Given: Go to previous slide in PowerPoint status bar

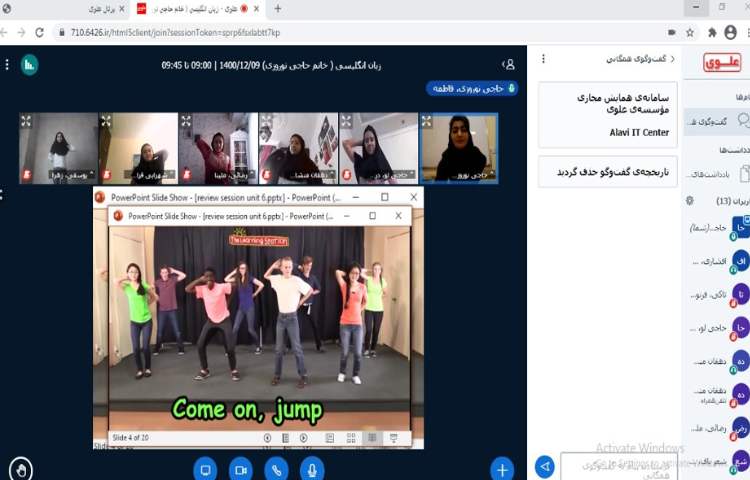Looking at the screenshot, I should pos(267,437).
